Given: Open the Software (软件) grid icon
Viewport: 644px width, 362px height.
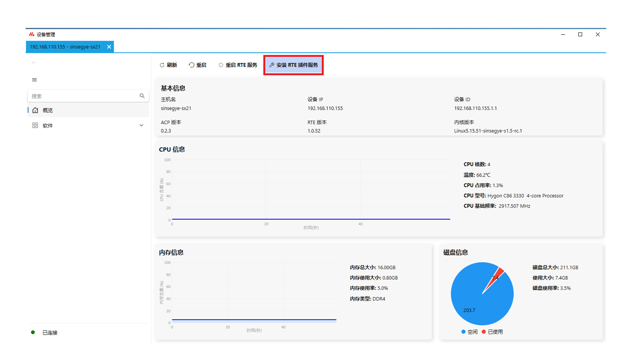Looking at the screenshot, I should [x=35, y=125].
